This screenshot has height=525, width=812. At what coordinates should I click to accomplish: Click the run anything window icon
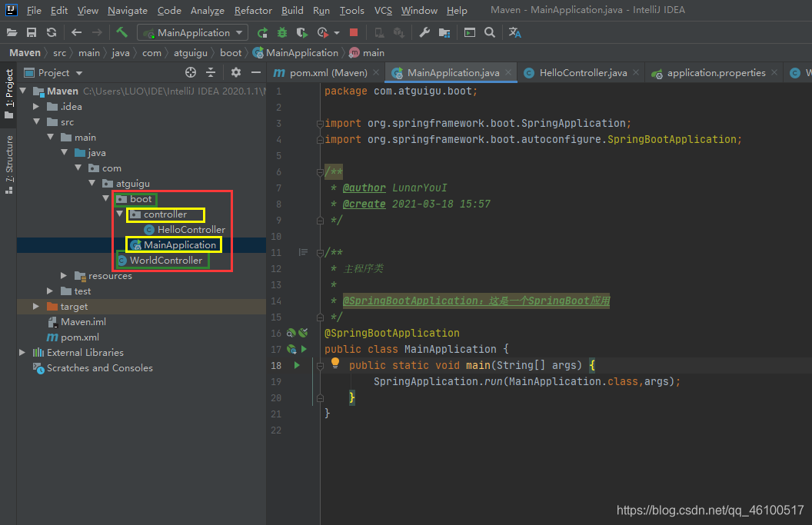[470, 32]
